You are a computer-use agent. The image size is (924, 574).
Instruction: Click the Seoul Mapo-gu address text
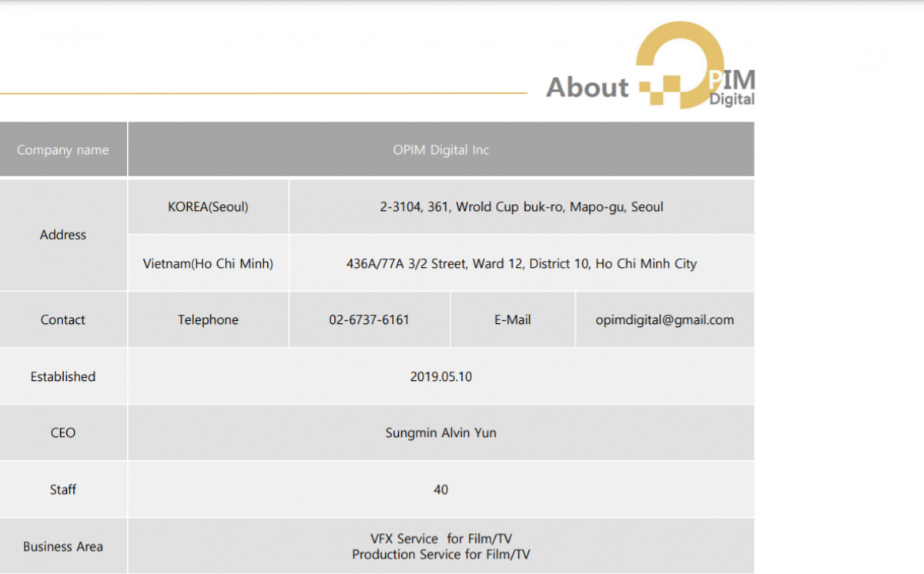point(521,207)
